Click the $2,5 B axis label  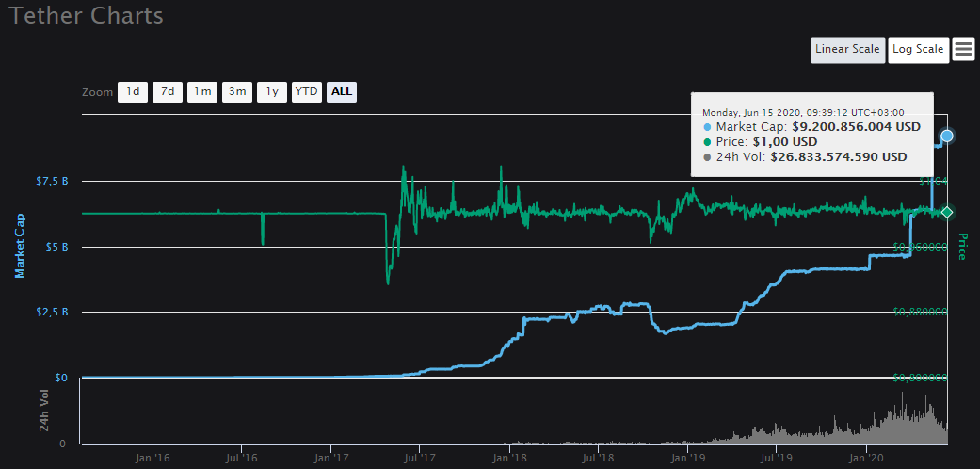[51, 312]
